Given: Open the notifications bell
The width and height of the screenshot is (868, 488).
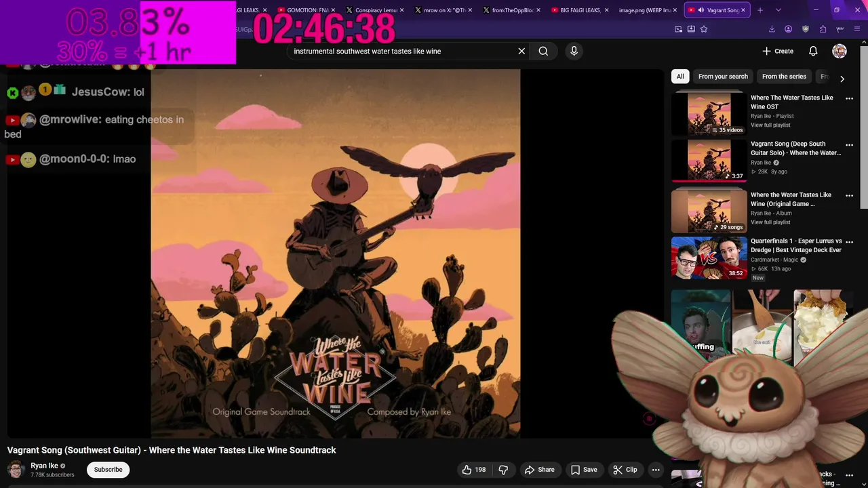Looking at the screenshot, I should [813, 51].
